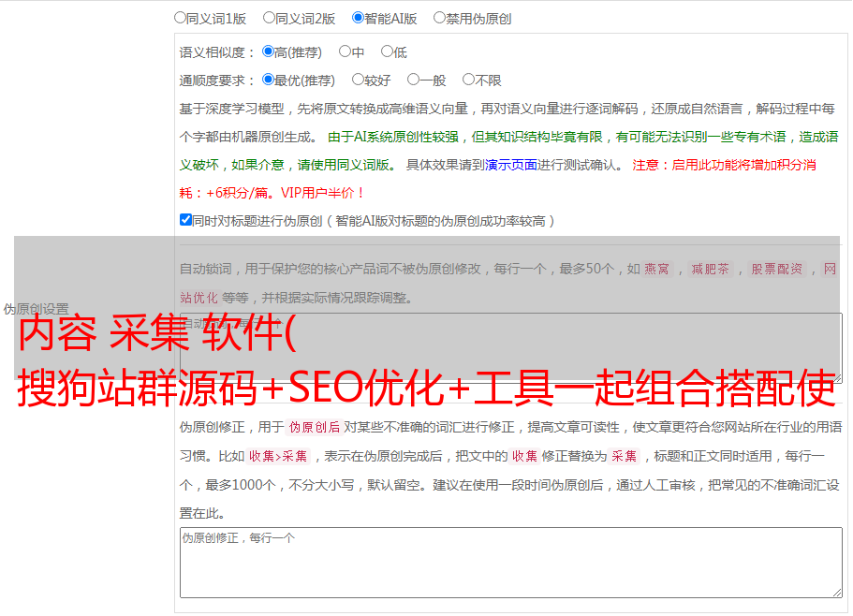Click into the 伪原创修正 text area
The height and width of the screenshot is (616, 853).
[x=510, y=562]
